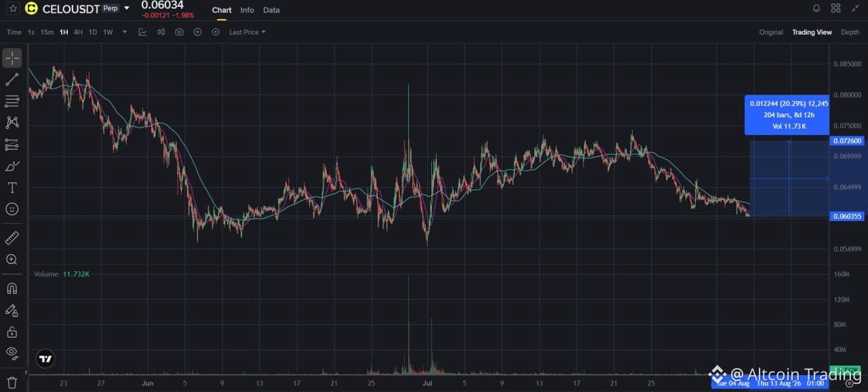Click the Jul label on time axis
868x392 pixels.
pyautogui.click(x=427, y=384)
